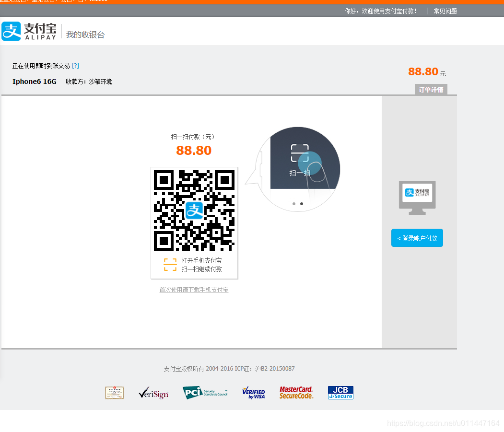Screen dimensions: 504x432
Task: Click the JCB J/Secure logo
Action: 340,393
